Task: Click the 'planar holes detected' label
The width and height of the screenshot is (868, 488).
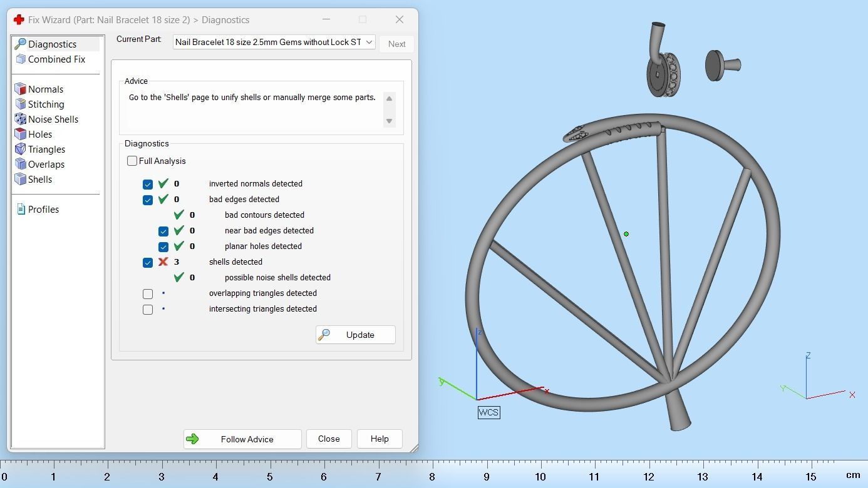Action: tap(263, 246)
